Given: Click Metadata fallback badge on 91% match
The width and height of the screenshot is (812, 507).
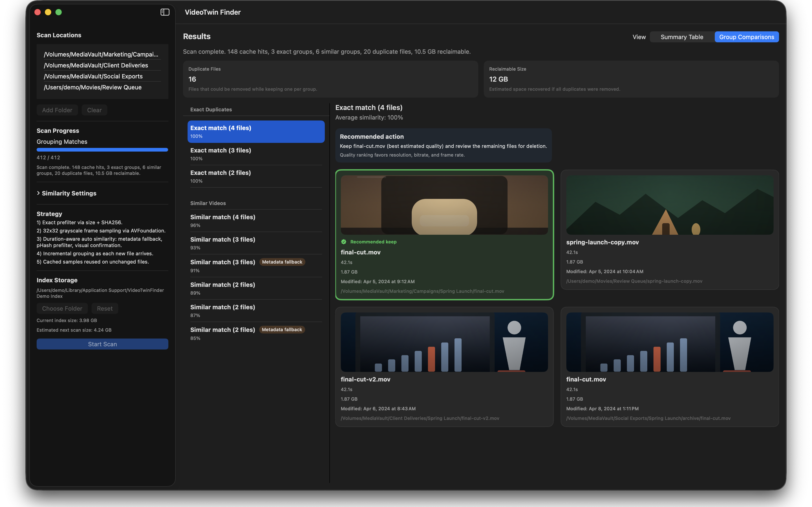Looking at the screenshot, I should (x=282, y=262).
